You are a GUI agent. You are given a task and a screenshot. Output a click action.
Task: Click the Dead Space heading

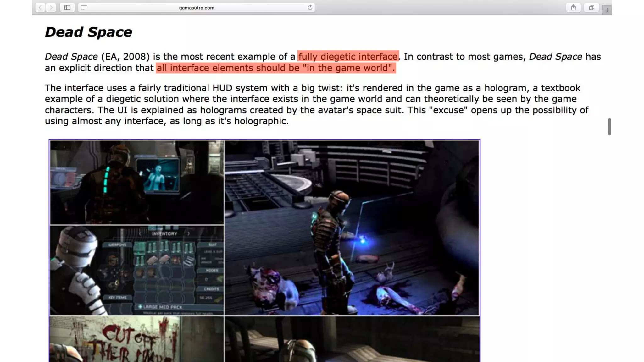[88, 32]
